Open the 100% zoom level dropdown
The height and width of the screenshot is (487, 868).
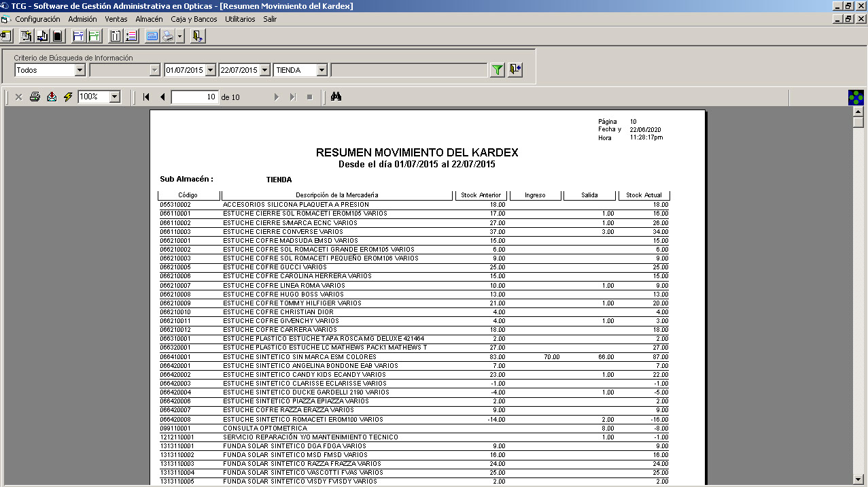coord(114,97)
